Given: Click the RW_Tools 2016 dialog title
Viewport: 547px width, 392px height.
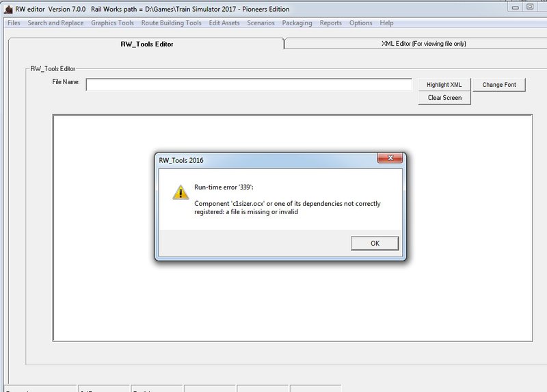Looking at the screenshot, I should click(x=181, y=161).
